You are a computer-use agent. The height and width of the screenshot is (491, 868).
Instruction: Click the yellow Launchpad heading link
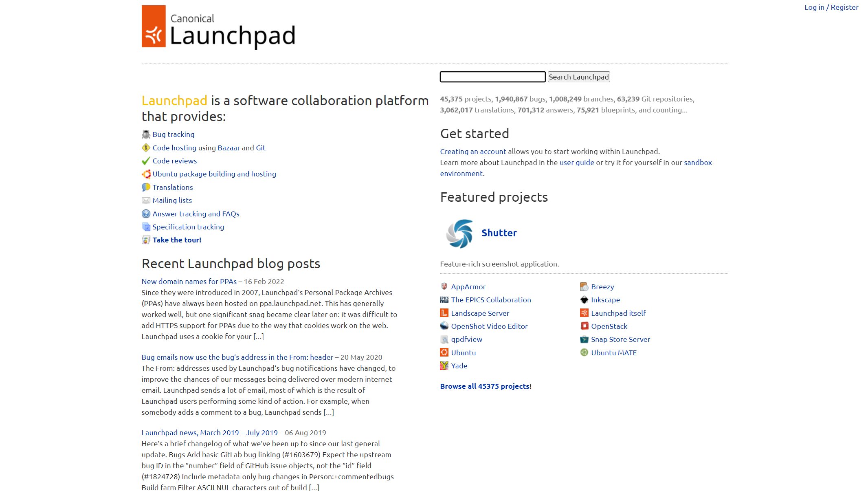point(174,101)
